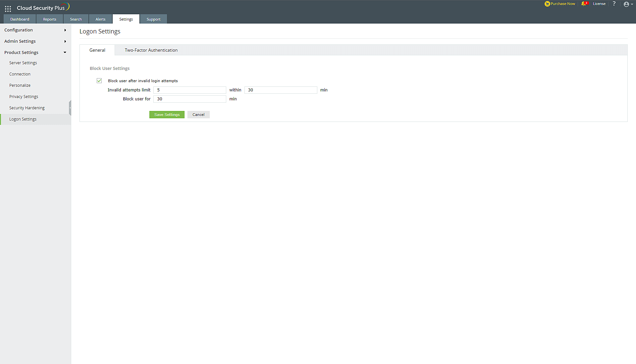Click the help question mark icon

tap(614, 4)
